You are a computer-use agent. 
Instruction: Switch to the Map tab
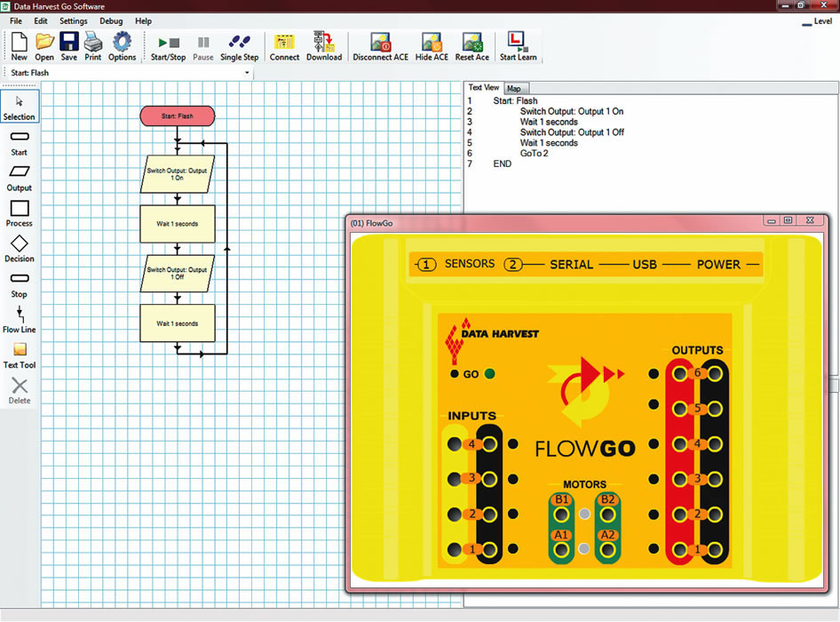tap(515, 88)
